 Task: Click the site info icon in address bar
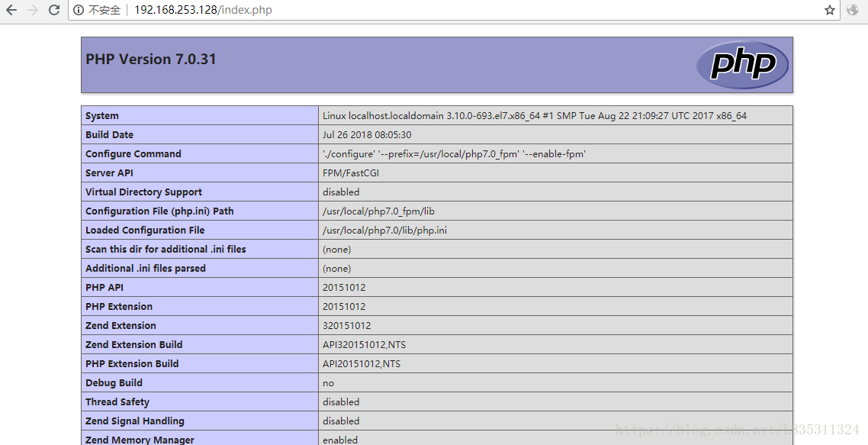tap(79, 10)
